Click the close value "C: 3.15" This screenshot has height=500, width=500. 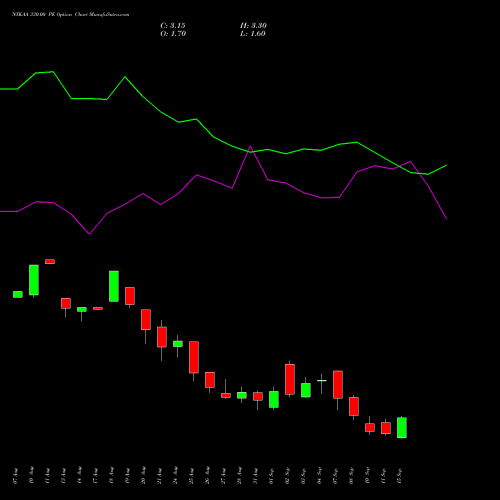pyautogui.click(x=173, y=26)
